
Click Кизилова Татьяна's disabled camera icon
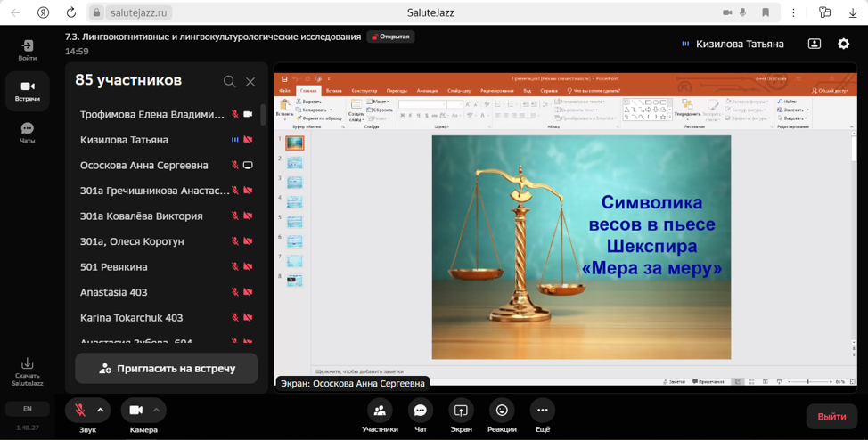click(248, 140)
